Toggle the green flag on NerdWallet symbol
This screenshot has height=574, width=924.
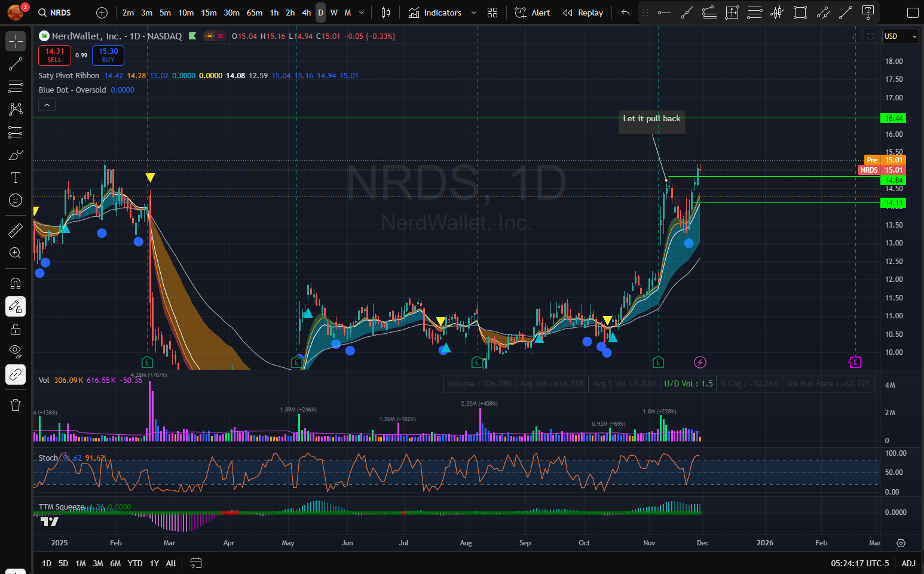pyautogui.click(x=192, y=36)
